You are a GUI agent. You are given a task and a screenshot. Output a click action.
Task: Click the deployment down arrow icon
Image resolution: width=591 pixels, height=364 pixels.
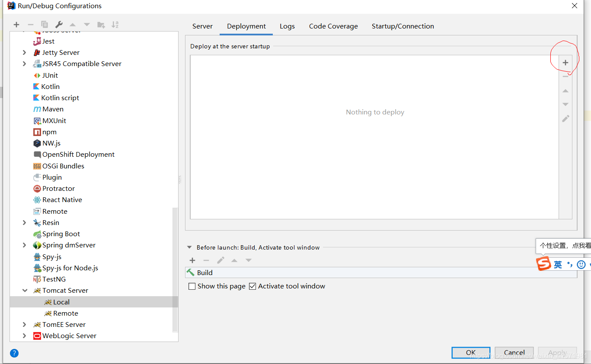point(565,104)
